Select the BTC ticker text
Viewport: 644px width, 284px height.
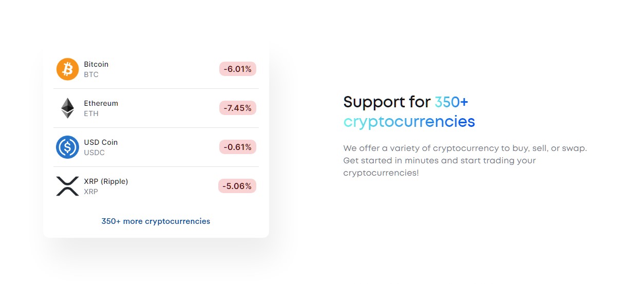tap(91, 74)
